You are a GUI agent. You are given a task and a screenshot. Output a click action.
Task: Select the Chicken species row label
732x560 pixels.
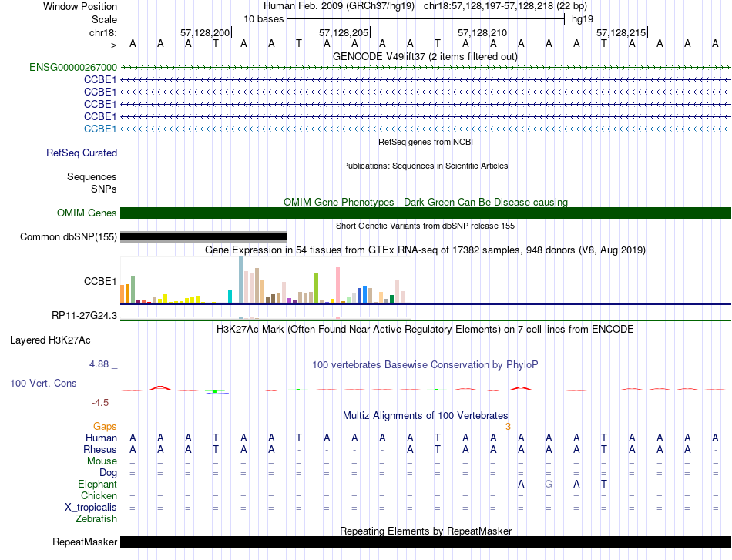pos(99,495)
